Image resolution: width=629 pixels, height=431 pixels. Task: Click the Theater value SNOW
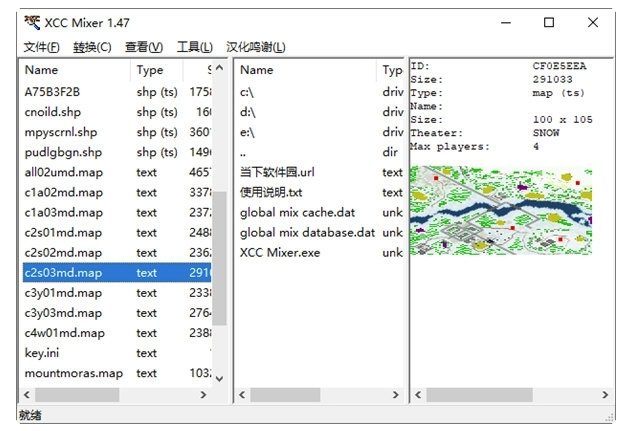point(546,133)
